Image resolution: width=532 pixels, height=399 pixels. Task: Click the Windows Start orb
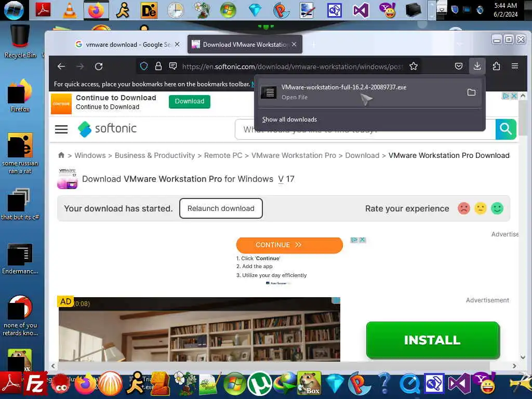[x=14, y=10]
